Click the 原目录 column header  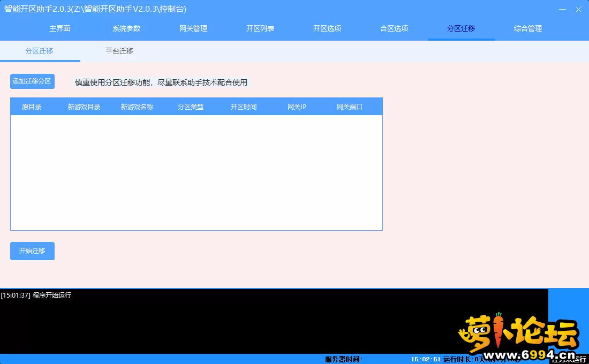[32, 107]
